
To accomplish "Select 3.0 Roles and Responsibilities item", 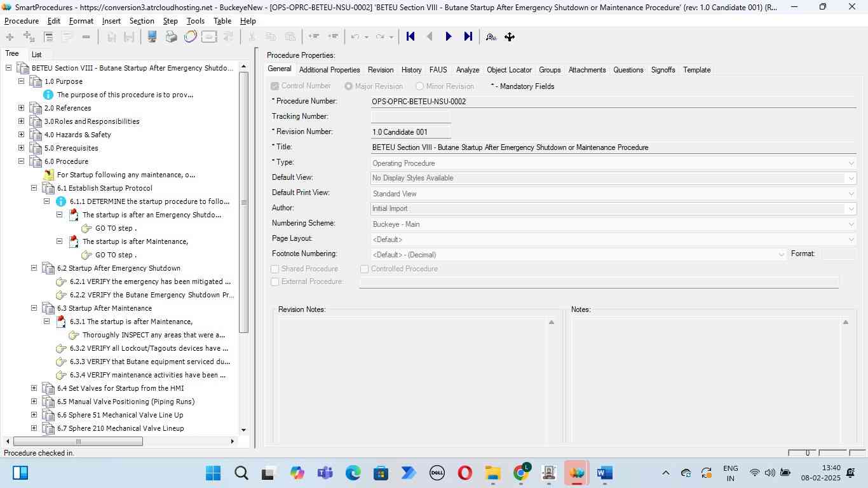I will 92,121.
